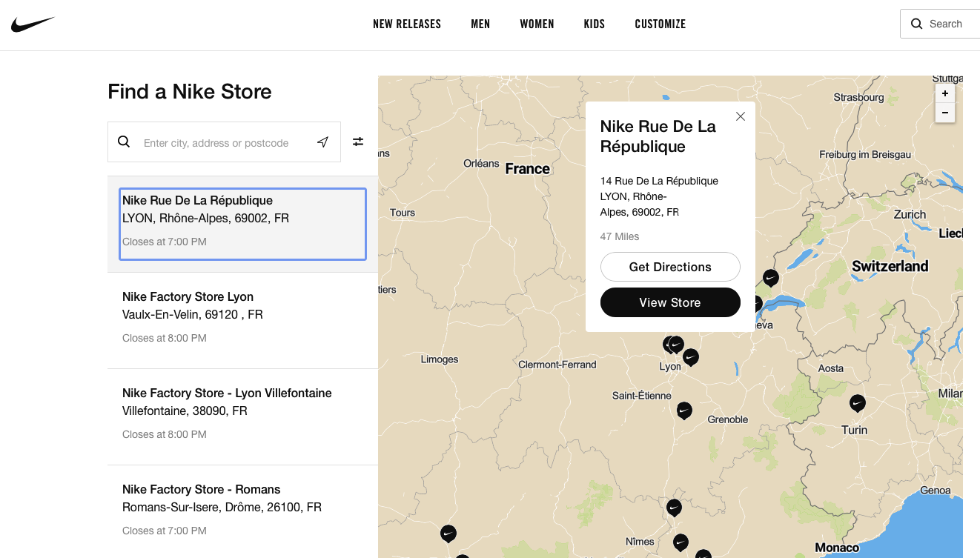This screenshot has height=558, width=980.
Task: Click '14 Rue De La République' in popup
Action: click(659, 181)
